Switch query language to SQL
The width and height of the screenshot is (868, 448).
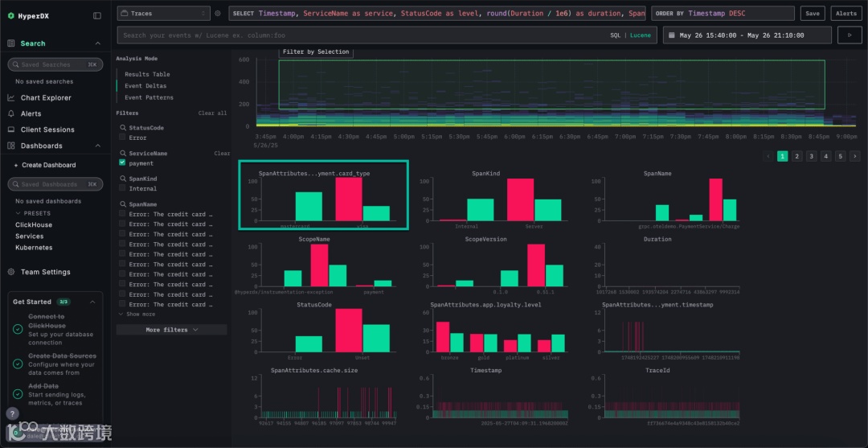(616, 35)
